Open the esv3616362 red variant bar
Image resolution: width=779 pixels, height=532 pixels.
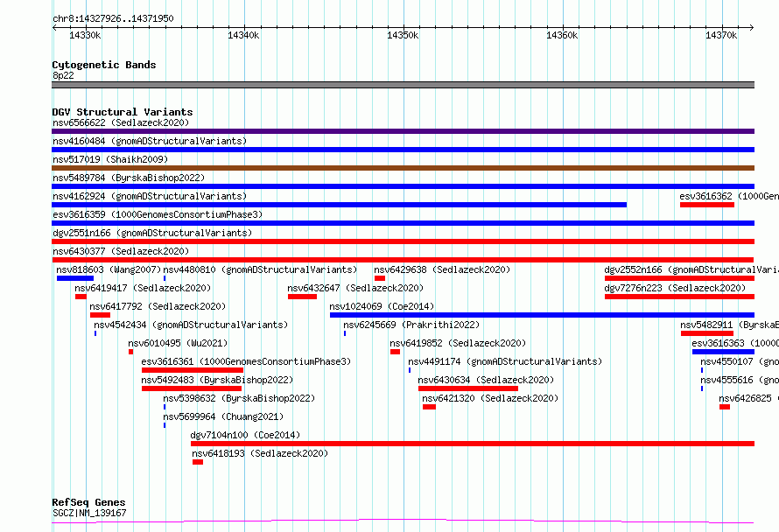pos(707,205)
